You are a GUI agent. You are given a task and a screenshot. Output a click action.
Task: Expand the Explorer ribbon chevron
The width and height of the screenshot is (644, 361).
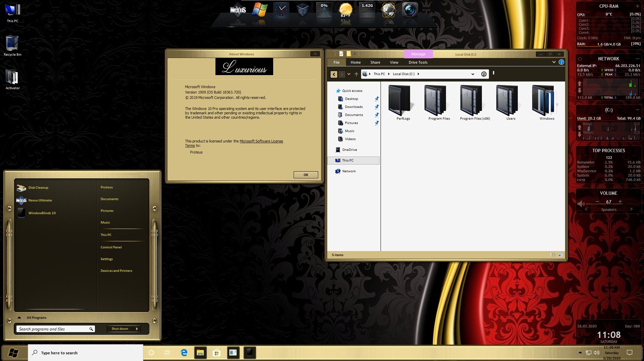tap(554, 62)
